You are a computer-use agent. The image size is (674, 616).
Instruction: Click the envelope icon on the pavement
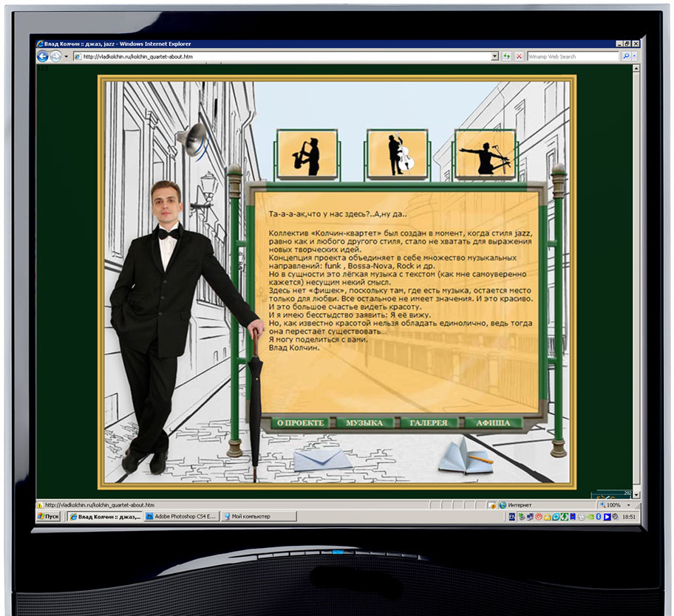click(x=323, y=460)
